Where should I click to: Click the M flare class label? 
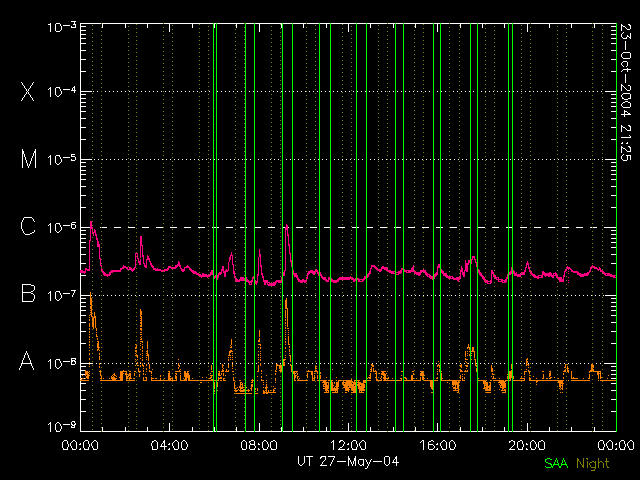[29, 159]
